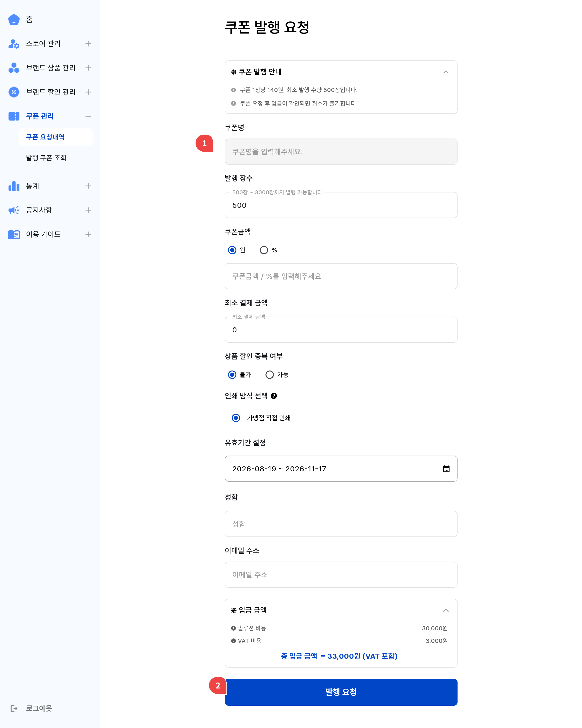Select the 원 coupon amount radio
Screen dimensions: 582x728
click(232, 250)
